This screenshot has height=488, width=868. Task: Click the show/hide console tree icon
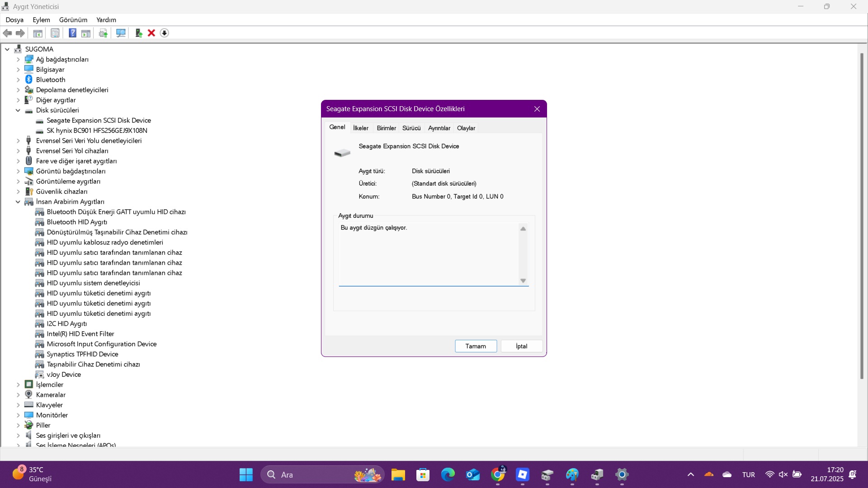click(x=38, y=33)
